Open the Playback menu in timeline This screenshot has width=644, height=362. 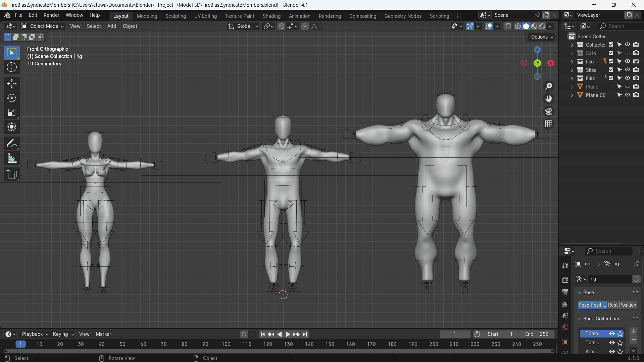35,334
